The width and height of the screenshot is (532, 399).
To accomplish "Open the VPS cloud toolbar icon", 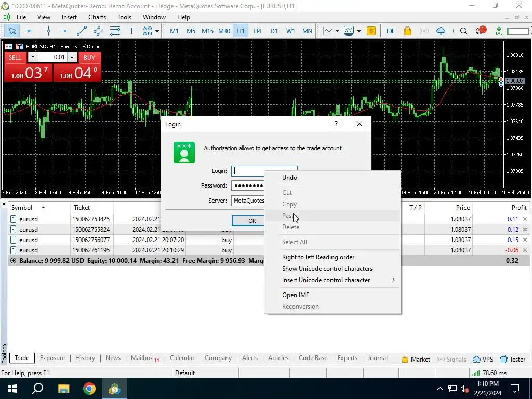I will [441, 31].
